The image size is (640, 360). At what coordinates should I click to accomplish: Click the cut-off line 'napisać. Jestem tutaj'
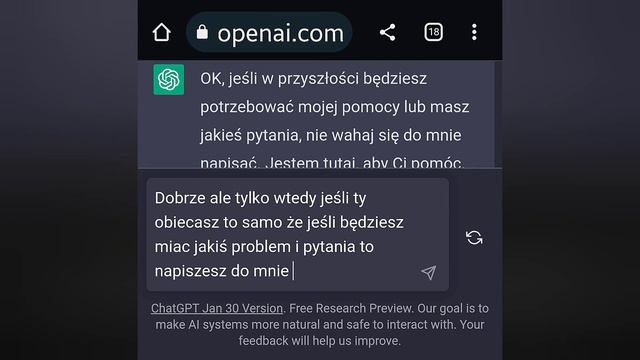(331, 163)
